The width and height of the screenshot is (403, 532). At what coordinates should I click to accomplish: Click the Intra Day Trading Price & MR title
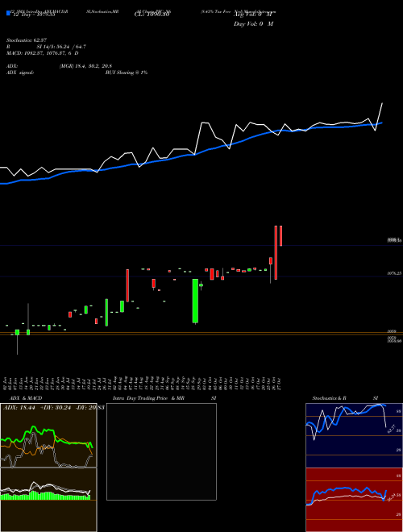(x=148, y=398)
